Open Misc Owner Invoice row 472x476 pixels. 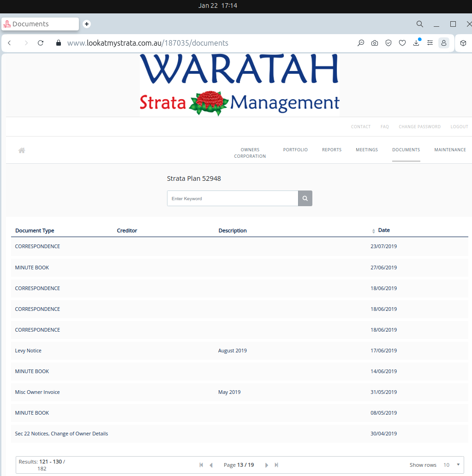[x=239, y=392]
